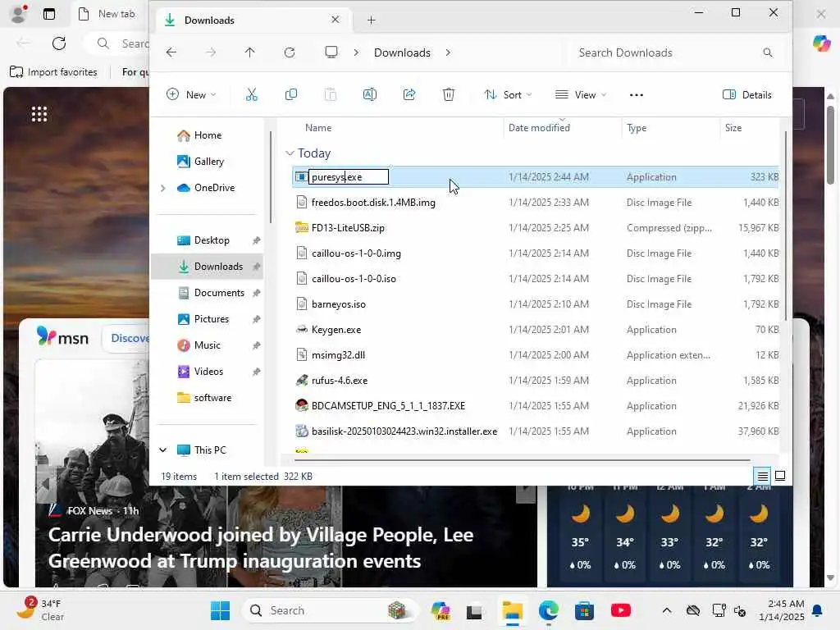Click the BDCAMSETUP file icon

302,405
